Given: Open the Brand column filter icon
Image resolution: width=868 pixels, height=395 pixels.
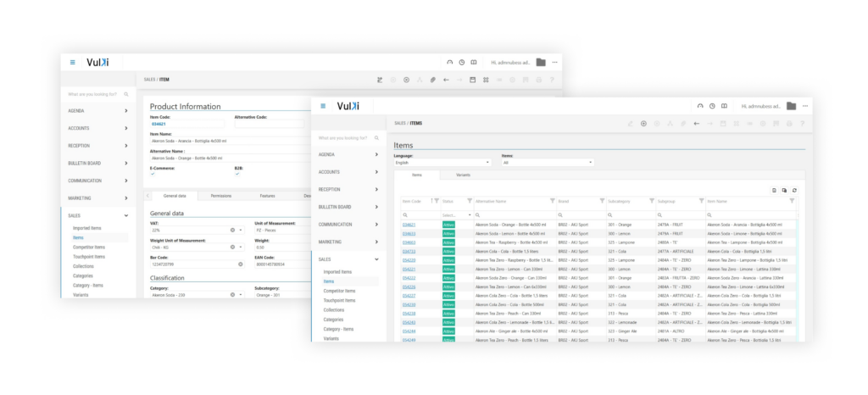Looking at the screenshot, I should tap(600, 201).
